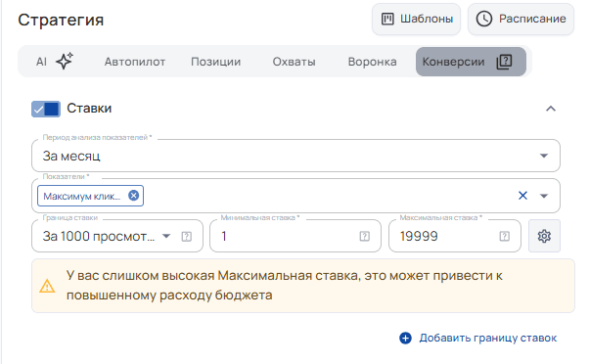Select the Автопилот tab
Screen dimensions: 589x364
coord(135,62)
